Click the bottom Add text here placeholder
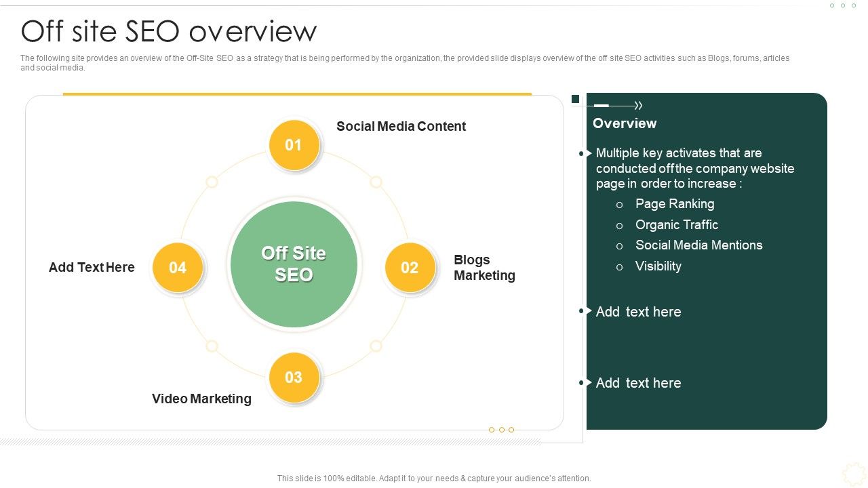Image resolution: width=868 pixels, height=488 pixels. pyautogui.click(x=638, y=383)
